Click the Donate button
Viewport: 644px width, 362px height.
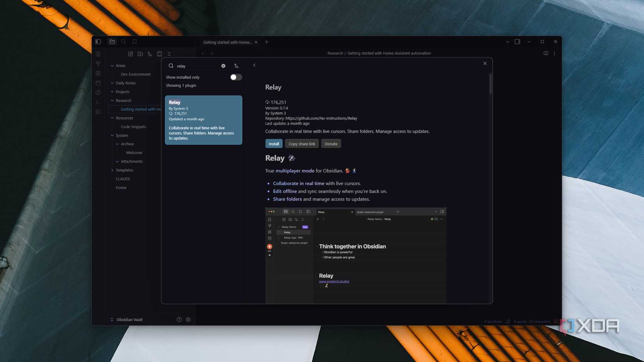[x=331, y=144]
